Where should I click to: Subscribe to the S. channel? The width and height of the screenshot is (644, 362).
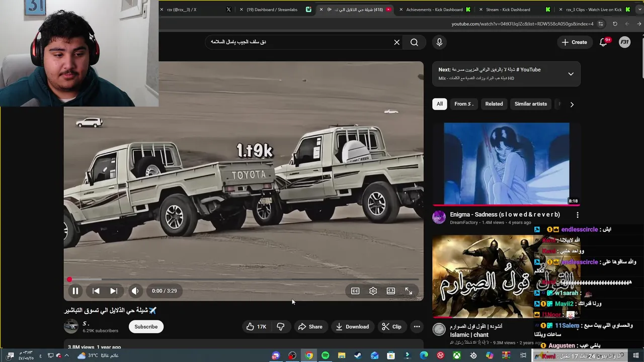click(x=146, y=327)
